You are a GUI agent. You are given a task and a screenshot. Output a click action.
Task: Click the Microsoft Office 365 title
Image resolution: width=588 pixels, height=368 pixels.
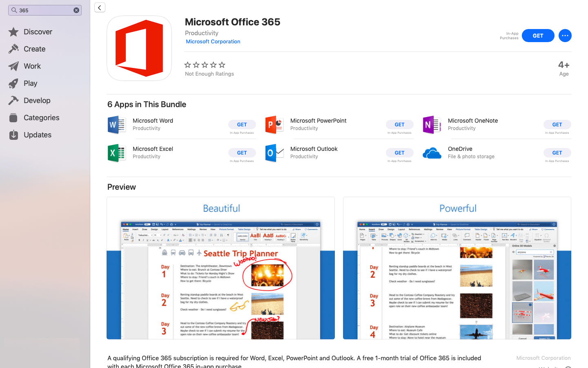point(233,22)
